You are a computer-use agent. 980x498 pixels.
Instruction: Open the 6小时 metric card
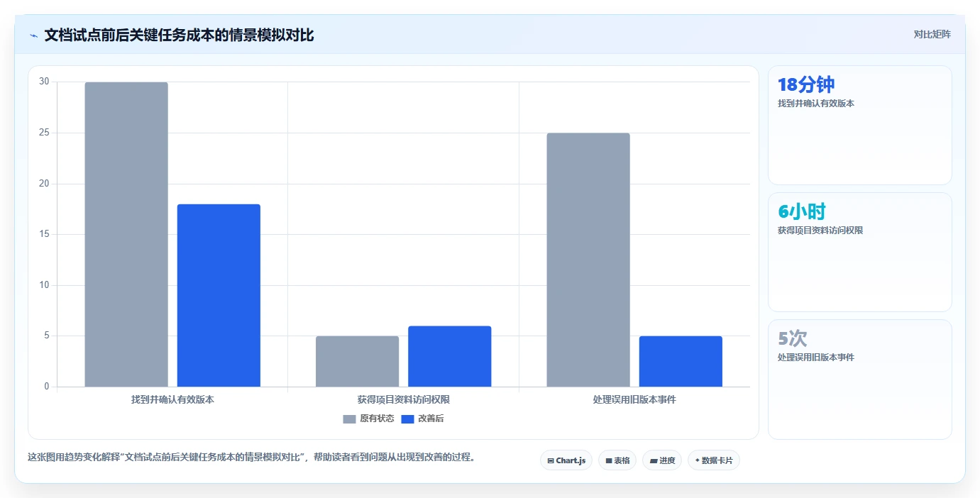[859, 252]
